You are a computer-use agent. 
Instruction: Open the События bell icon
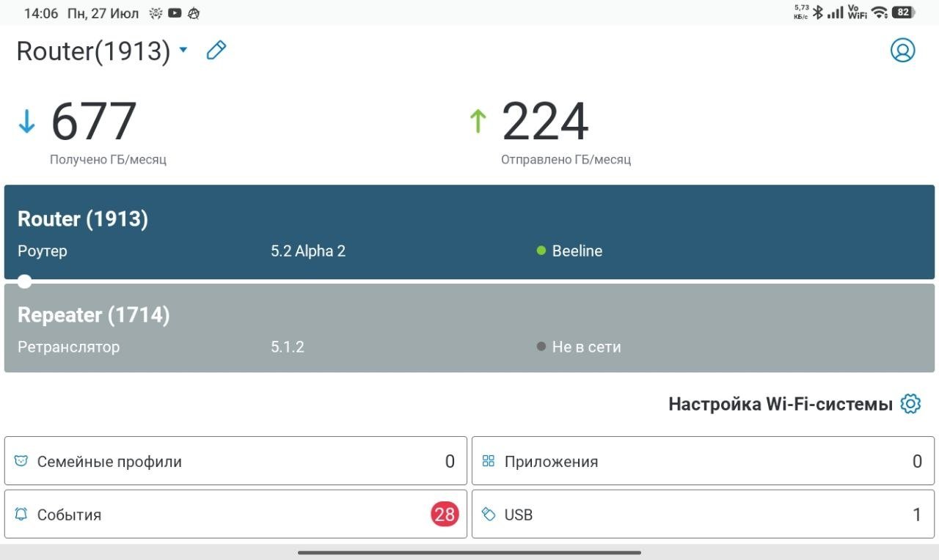click(x=21, y=514)
